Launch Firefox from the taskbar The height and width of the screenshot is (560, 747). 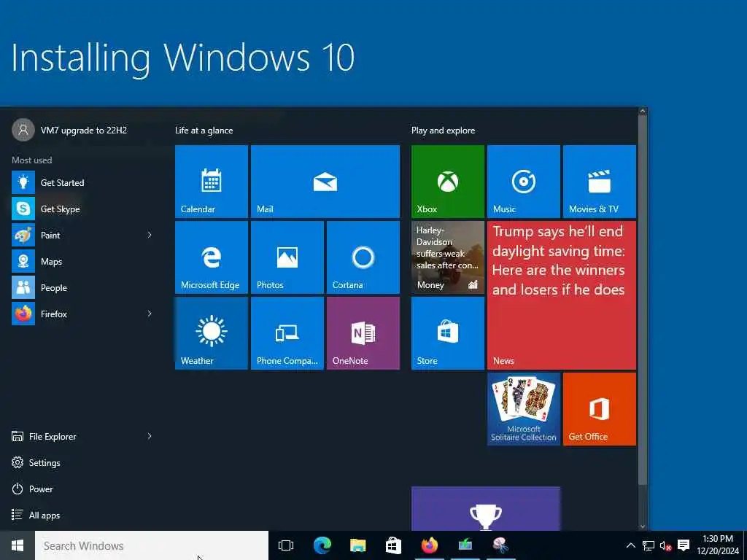click(429, 545)
